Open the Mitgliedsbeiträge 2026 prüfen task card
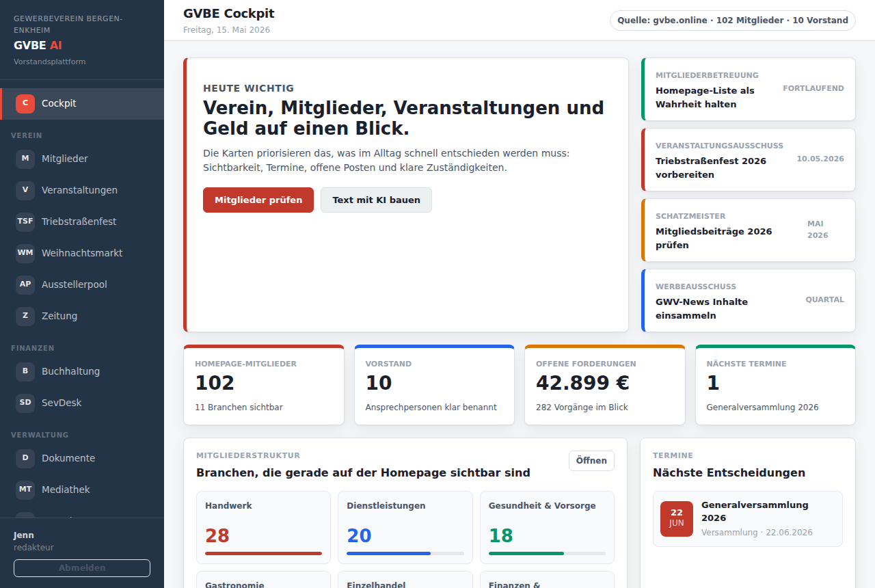 tap(749, 230)
